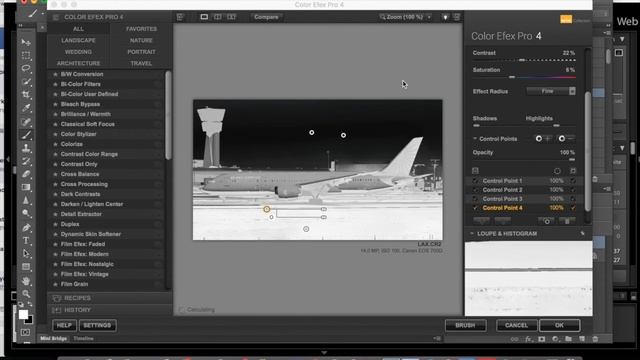Show the FAVORITES filter category
Viewport: 640px width, 360px height.
coord(141,29)
